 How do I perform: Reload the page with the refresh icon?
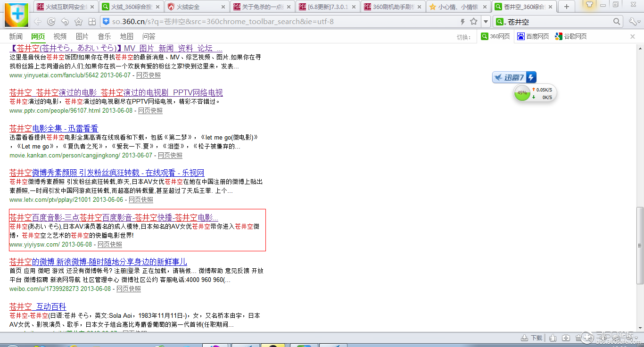51,22
